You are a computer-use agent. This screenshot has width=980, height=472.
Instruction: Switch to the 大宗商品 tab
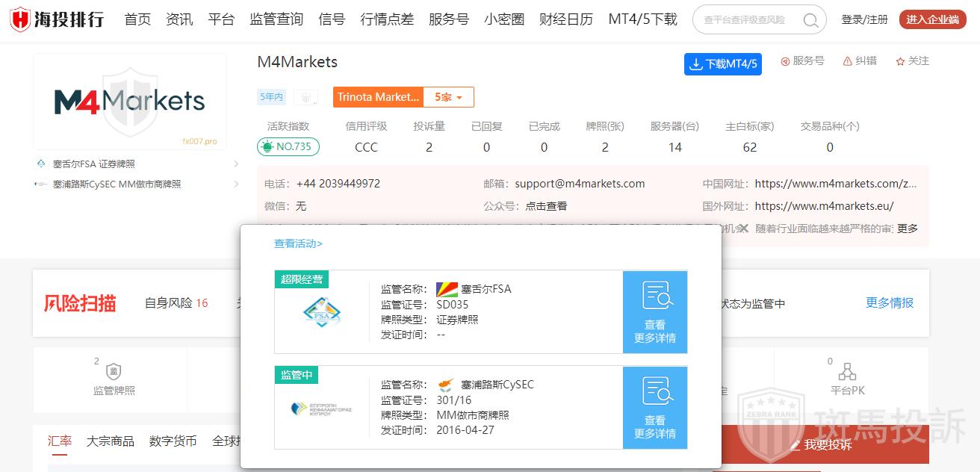[111, 441]
